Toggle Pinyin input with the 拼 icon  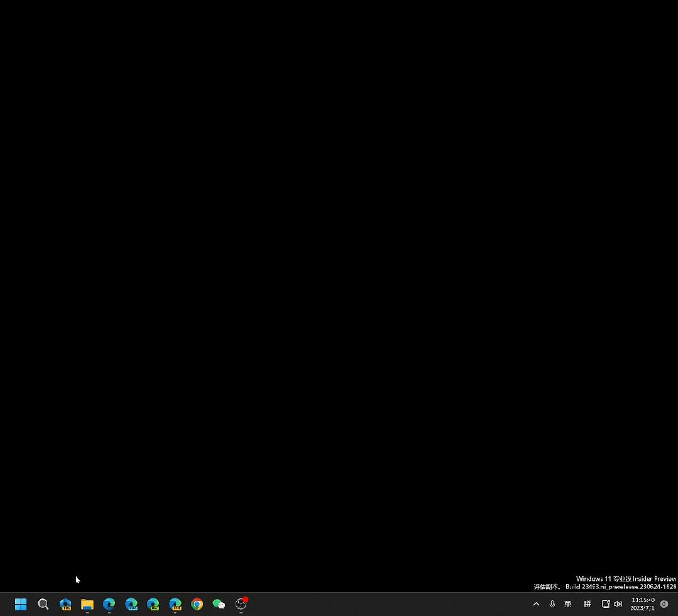(587, 604)
